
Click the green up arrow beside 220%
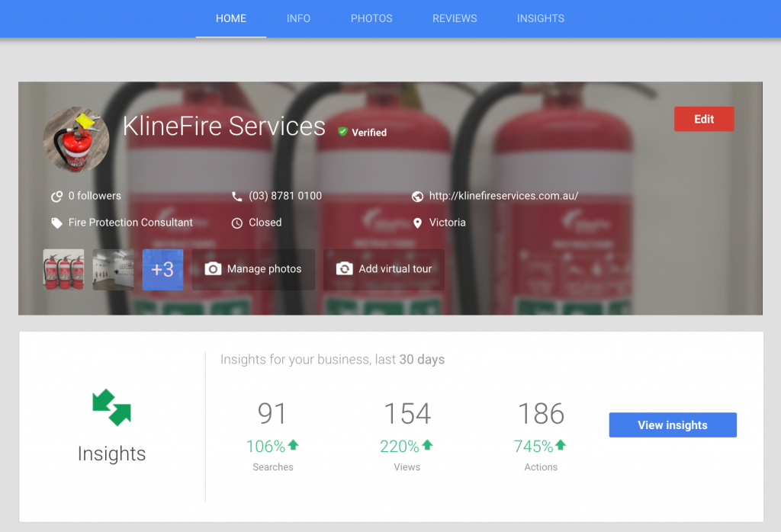click(x=427, y=445)
